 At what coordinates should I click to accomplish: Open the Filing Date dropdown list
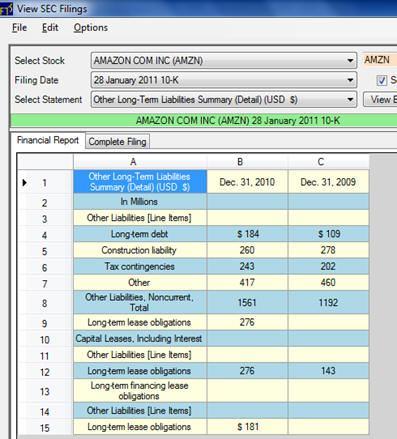tap(350, 80)
